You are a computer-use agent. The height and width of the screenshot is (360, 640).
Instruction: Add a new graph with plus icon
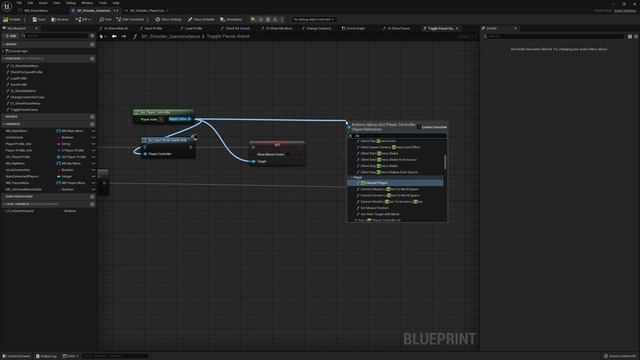pyautogui.click(x=92, y=44)
